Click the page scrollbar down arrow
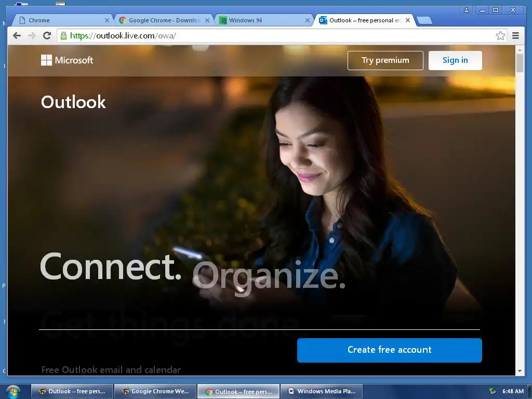The image size is (532, 399). coord(520,371)
